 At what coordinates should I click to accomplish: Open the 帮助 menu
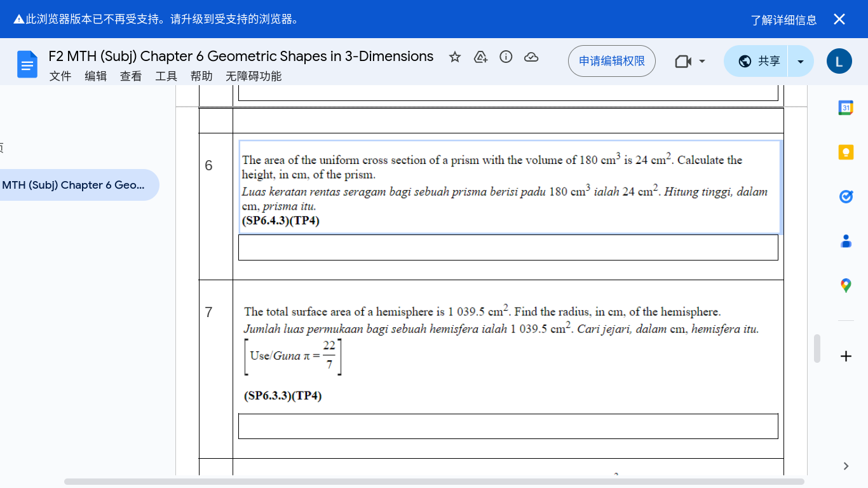click(x=201, y=76)
